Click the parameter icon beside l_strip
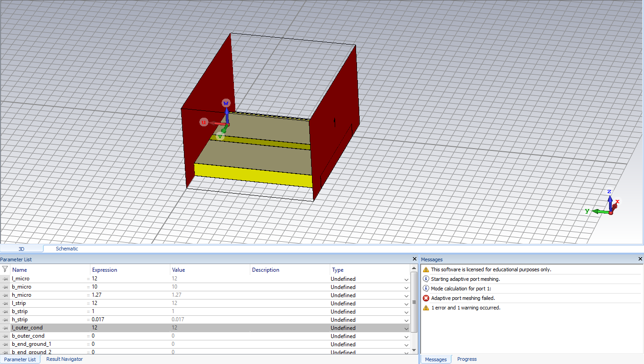Screen dimensions: 644x364 pyautogui.click(x=5, y=303)
